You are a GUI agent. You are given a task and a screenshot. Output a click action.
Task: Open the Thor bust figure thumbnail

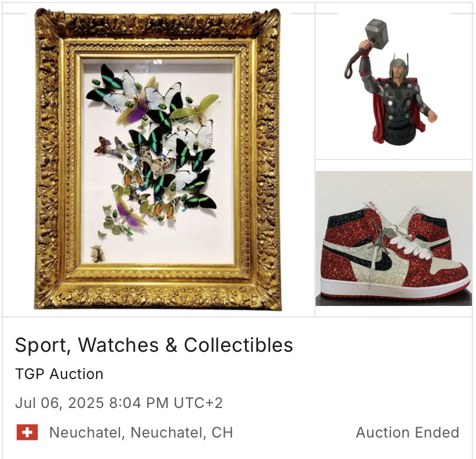point(391,82)
